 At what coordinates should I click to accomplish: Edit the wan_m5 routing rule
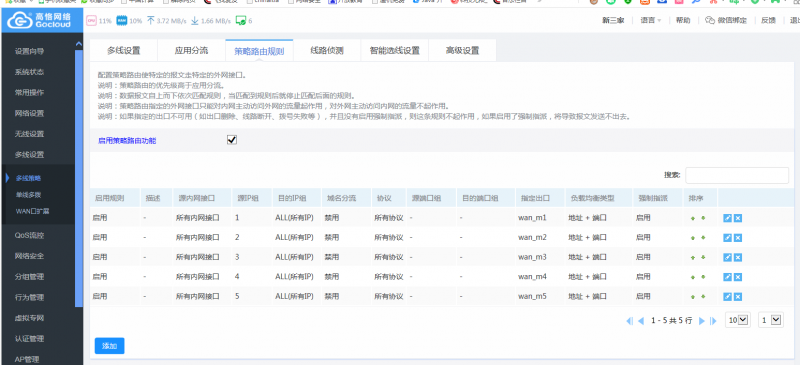click(x=728, y=297)
